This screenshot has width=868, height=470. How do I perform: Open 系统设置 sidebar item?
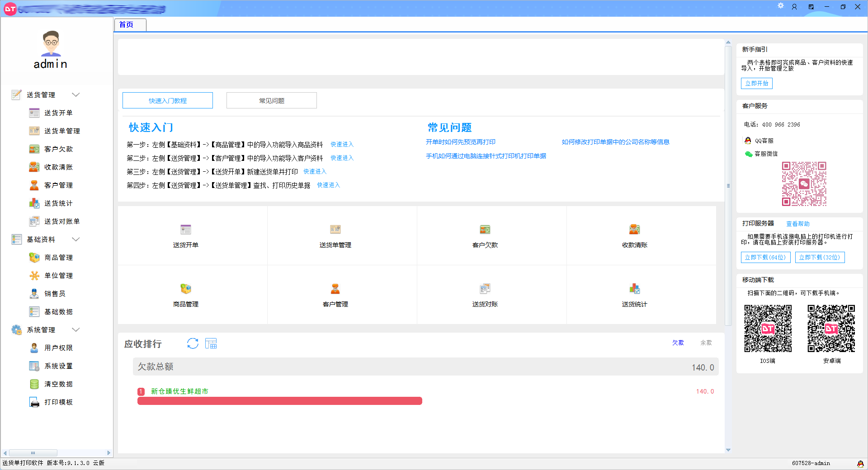click(51, 366)
